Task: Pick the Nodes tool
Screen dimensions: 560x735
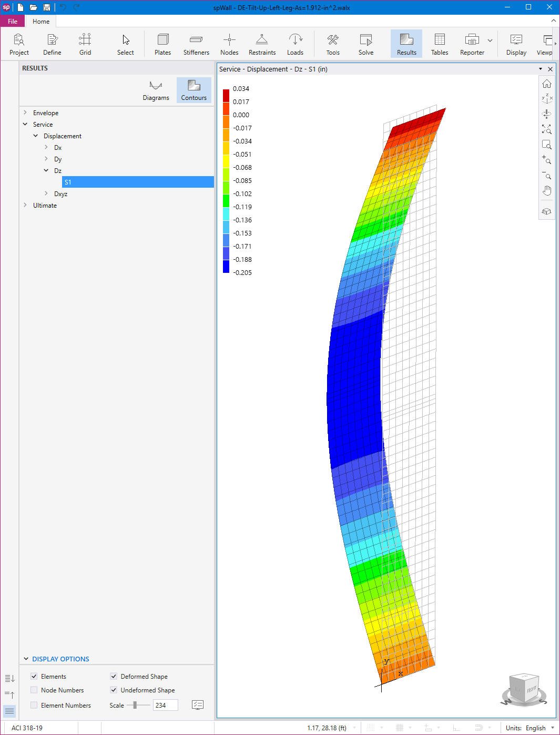Action: pos(229,44)
